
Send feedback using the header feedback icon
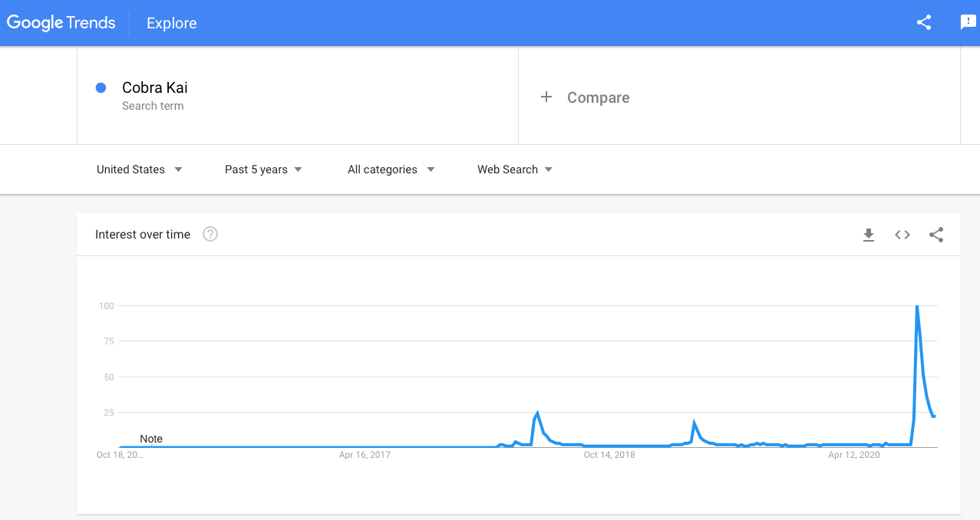[967, 23]
